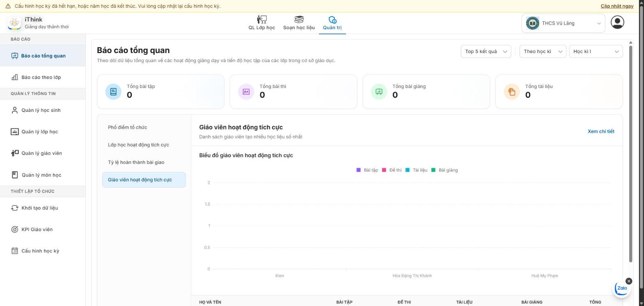
Task: Toggle the Tài liệu cyan legend swatch
Action: 407,170
